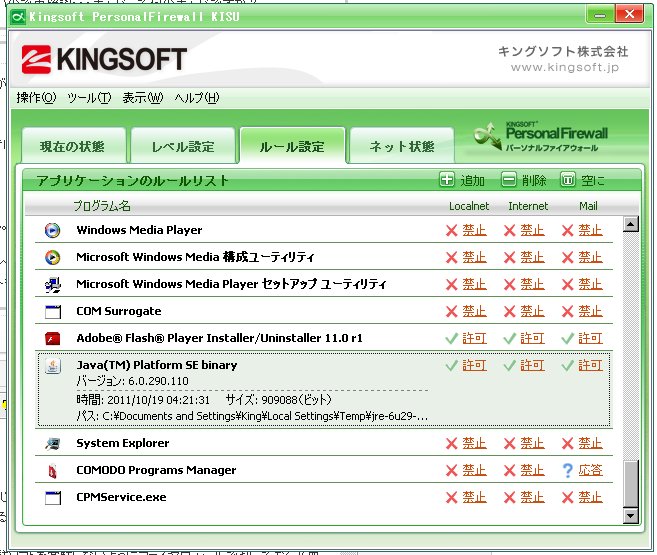Viewport: 657px width, 555px height.
Task: Select the CPMService.exe row name
Action: 121,497
